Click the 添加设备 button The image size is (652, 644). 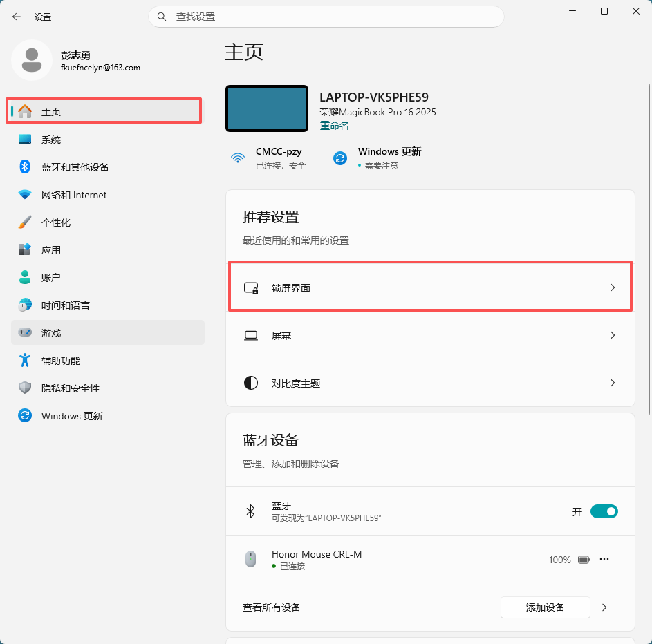545,607
